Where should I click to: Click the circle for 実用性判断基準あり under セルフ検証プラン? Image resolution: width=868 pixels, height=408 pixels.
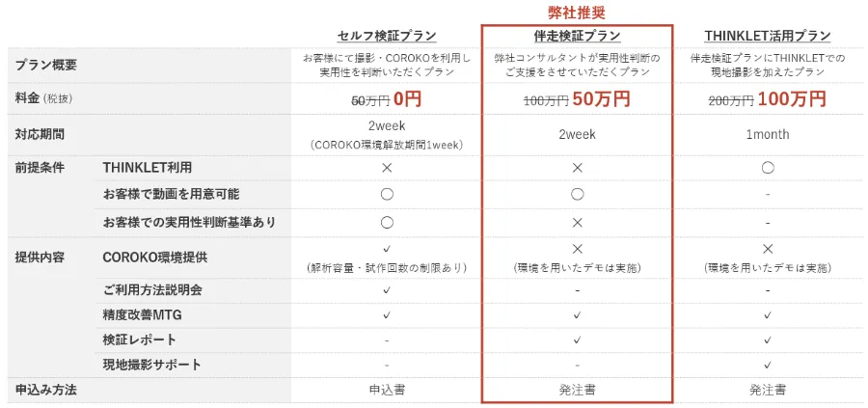click(387, 222)
